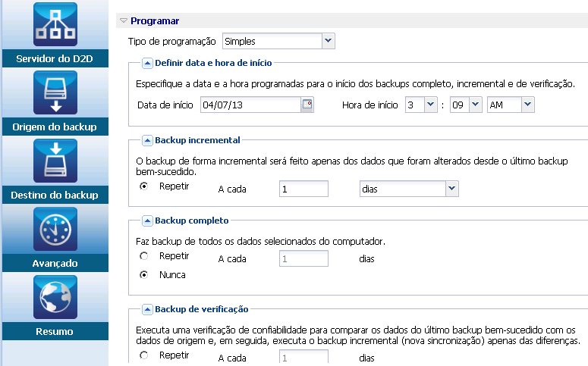Open the dias interval unit dropdown

coord(451,188)
